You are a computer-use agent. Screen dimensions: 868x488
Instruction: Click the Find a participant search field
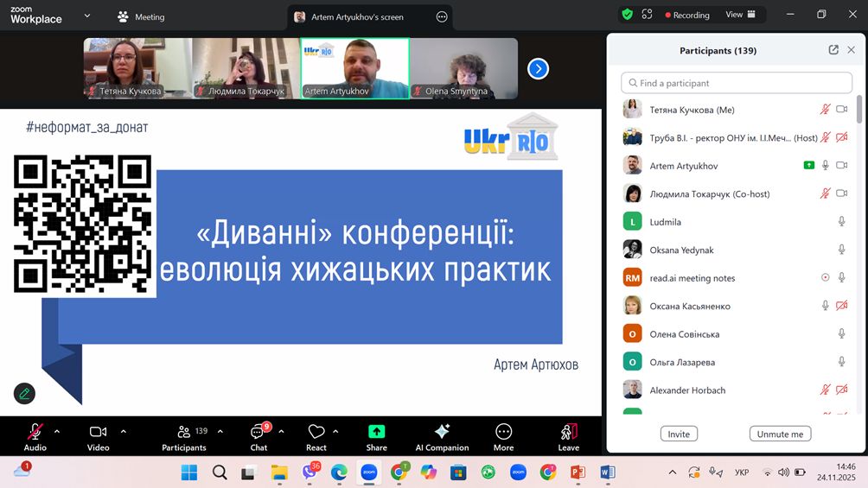click(737, 83)
